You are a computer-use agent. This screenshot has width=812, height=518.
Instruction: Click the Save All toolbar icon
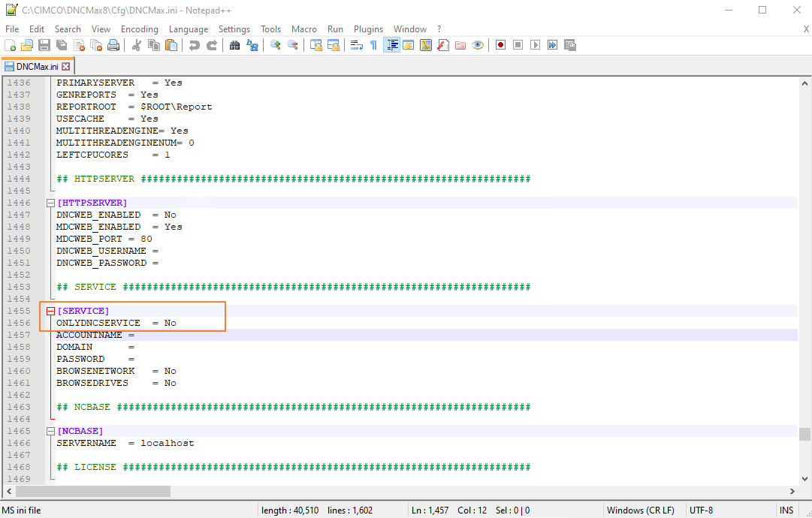point(62,46)
